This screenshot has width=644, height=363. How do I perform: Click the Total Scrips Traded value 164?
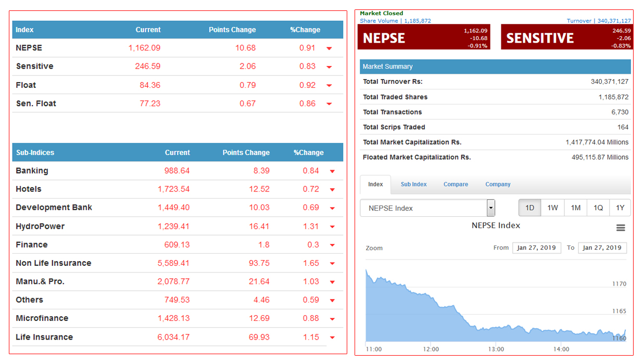623,127
